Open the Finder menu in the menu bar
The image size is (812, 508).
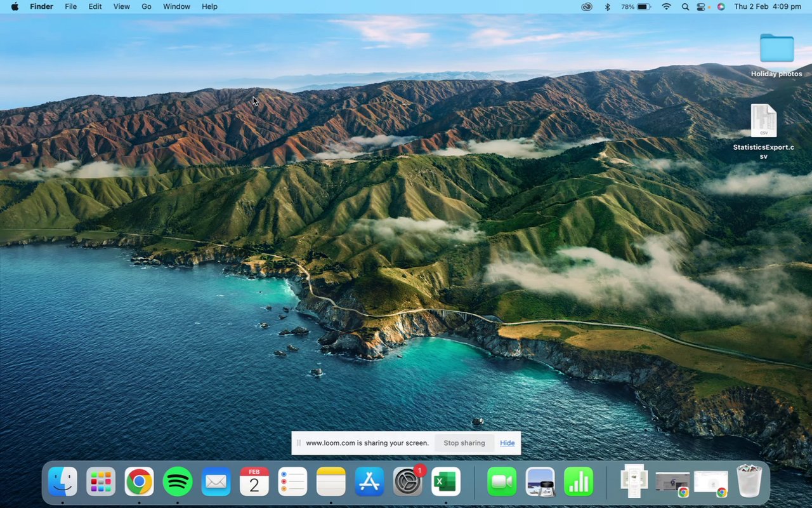click(x=41, y=6)
